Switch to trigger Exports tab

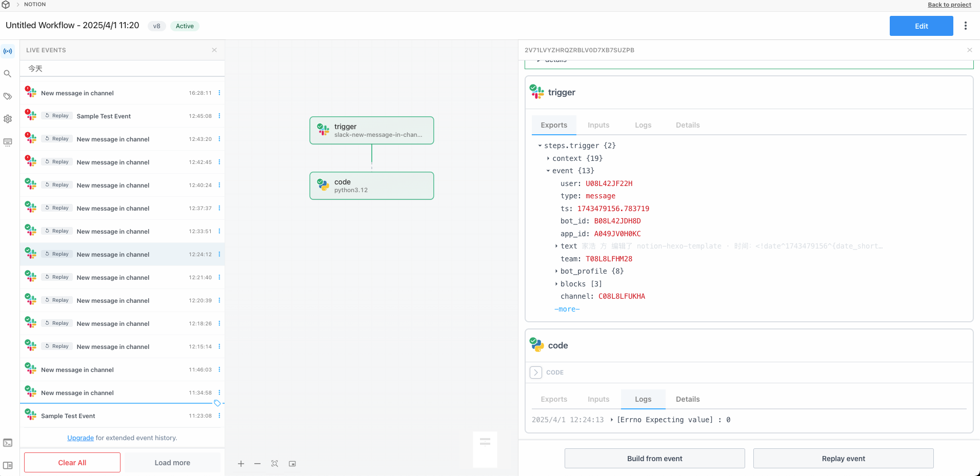click(554, 125)
